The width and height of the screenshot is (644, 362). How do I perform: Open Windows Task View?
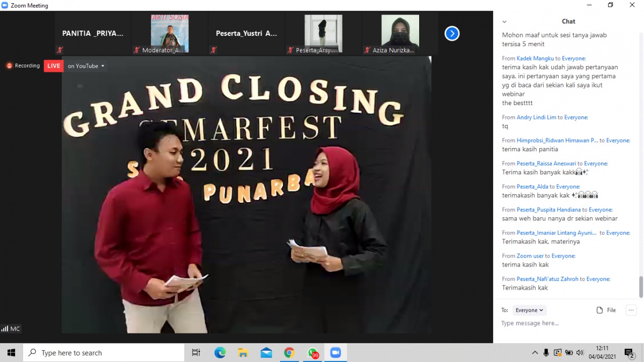coord(196,352)
